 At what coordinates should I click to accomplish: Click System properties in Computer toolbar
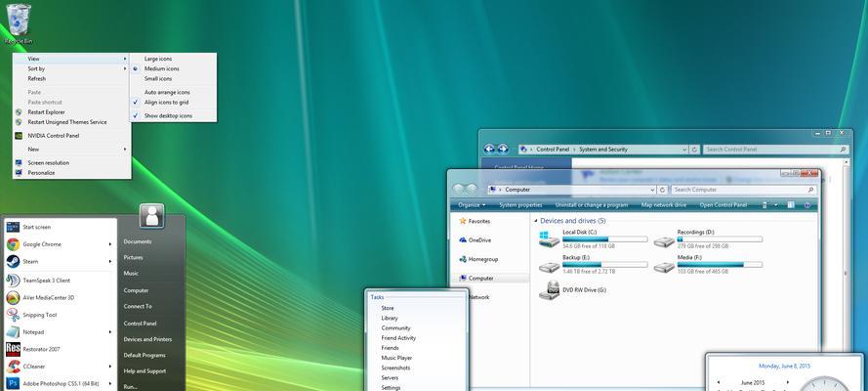[x=520, y=205]
